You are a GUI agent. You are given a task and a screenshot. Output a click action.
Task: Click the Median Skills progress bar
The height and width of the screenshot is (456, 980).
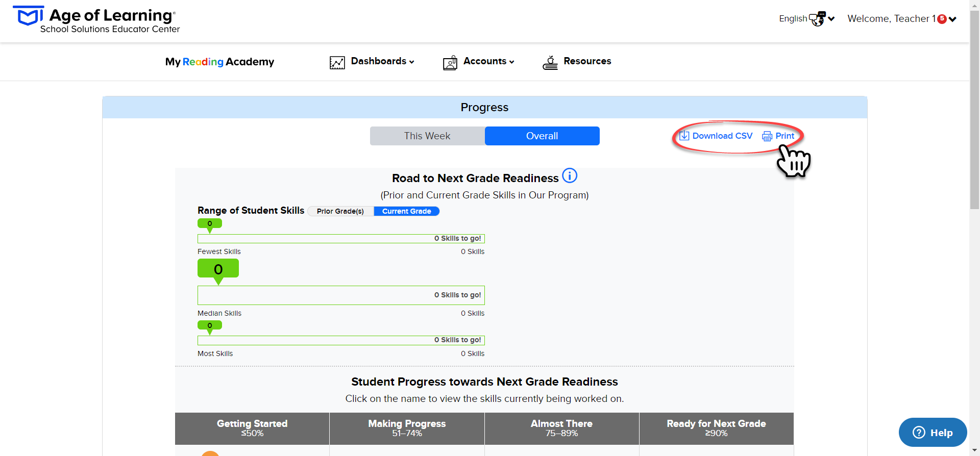[341, 295]
